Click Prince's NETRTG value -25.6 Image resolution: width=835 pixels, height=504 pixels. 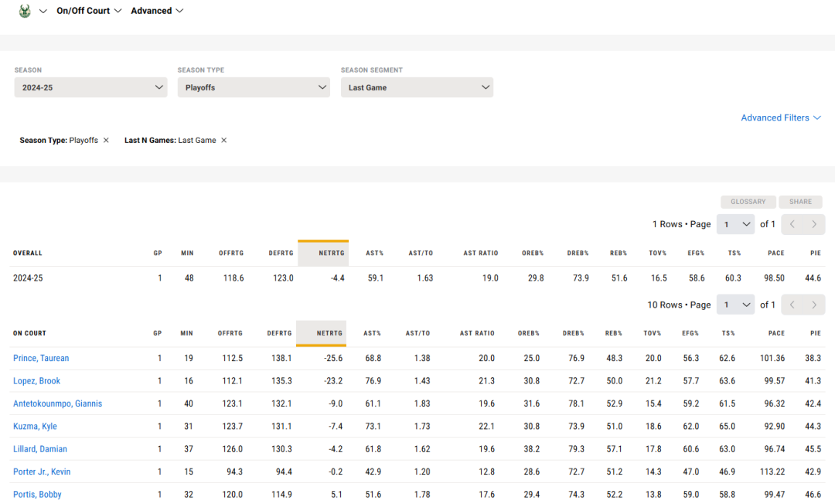pyautogui.click(x=333, y=358)
